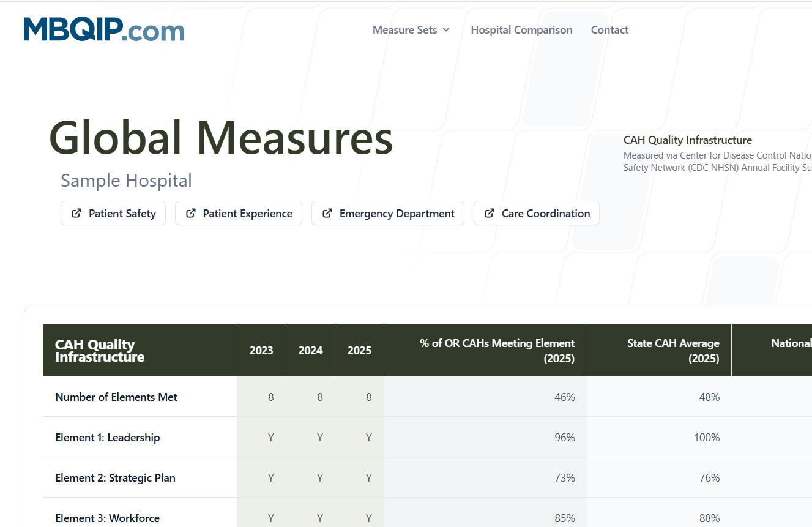This screenshot has height=527, width=812.
Task: Click the 2025 Y value for Strategic Plan
Action: (369, 478)
